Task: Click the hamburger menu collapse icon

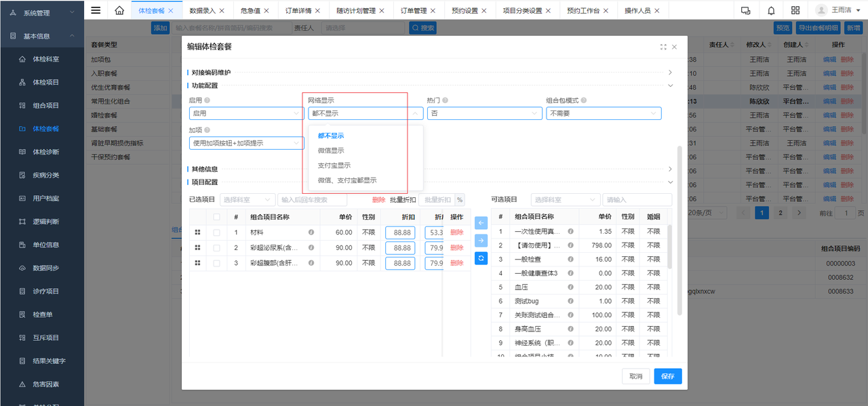Action: coord(96,10)
